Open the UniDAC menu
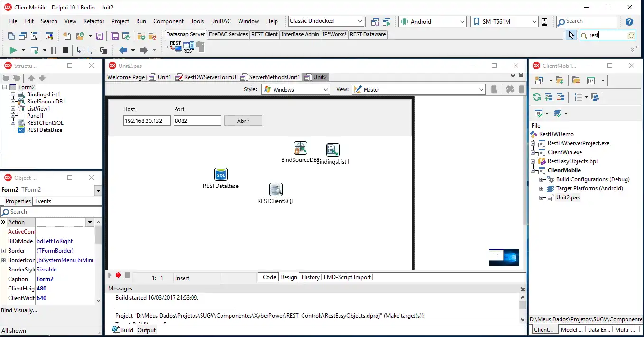644x337 pixels. tap(221, 21)
